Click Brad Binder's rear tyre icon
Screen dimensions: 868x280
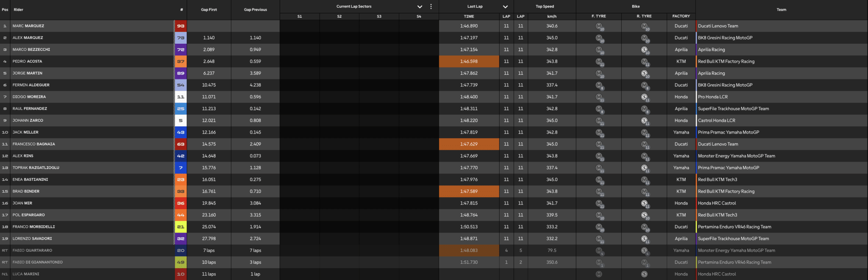tap(644, 191)
